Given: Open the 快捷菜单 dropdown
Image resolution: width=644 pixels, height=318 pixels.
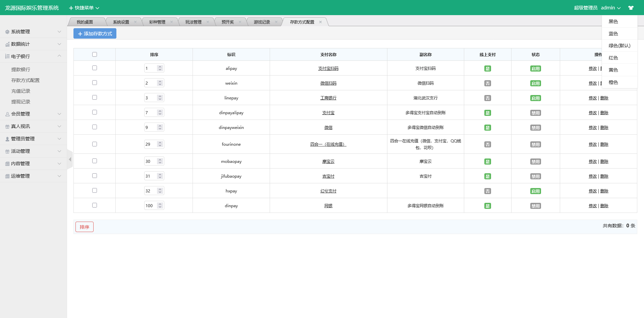Looking at the screenshot, I should 84,8.
